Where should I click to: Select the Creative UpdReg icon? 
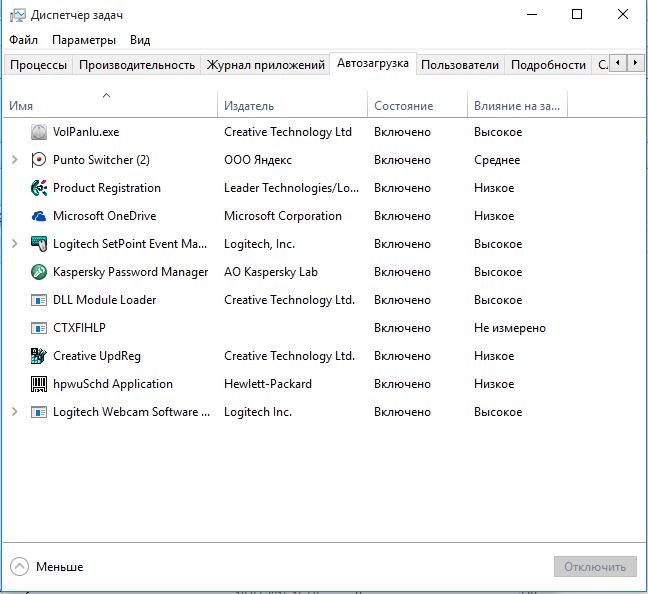39,356
